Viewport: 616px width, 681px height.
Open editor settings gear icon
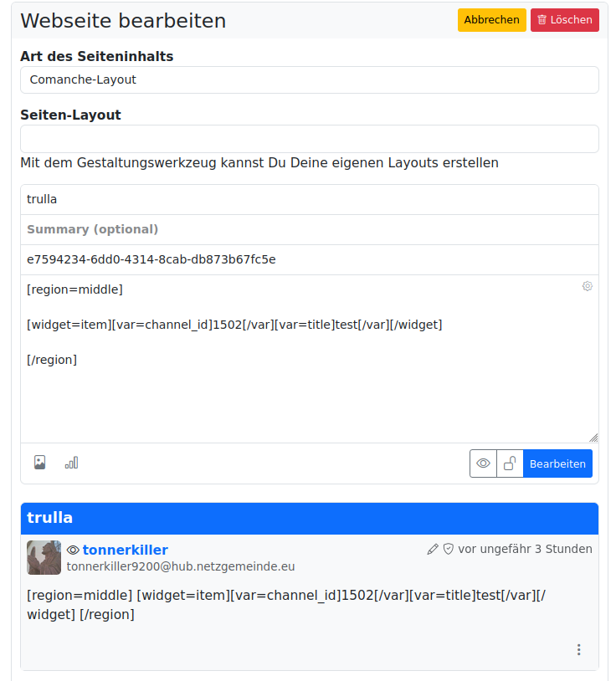(x=588, y=286)
